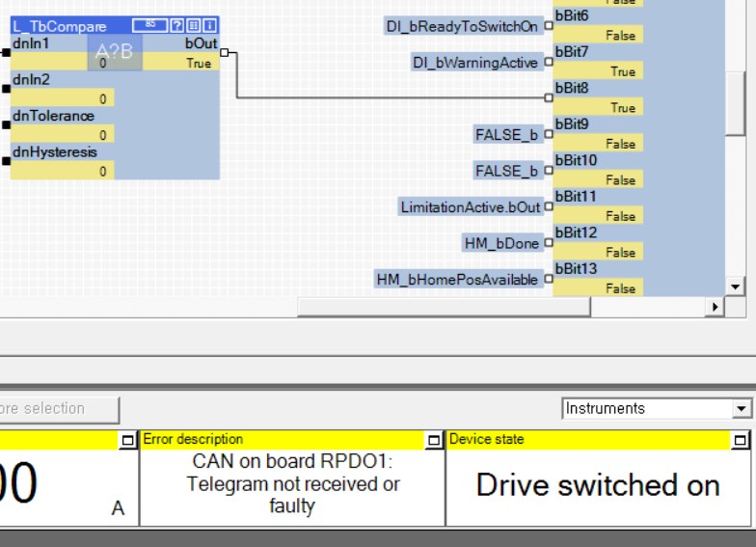
Task: Open info icon on L_TbCompare block
Action: (x=209, y=25)
